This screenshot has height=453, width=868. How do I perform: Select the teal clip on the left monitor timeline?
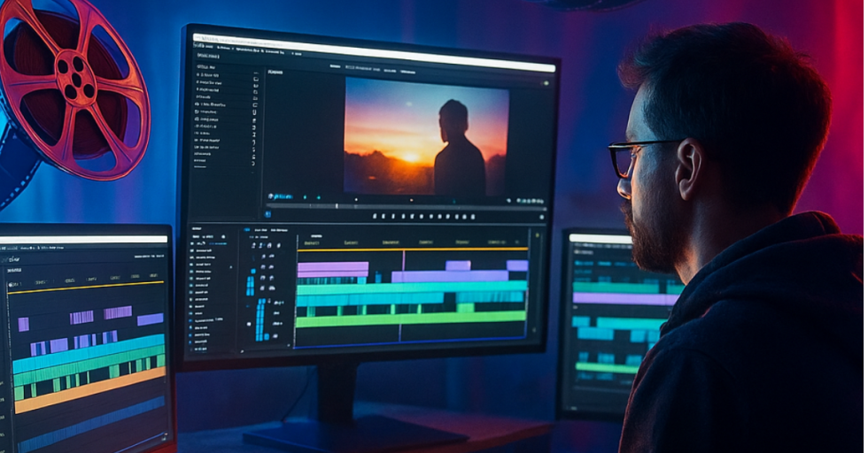click(89, 353)
